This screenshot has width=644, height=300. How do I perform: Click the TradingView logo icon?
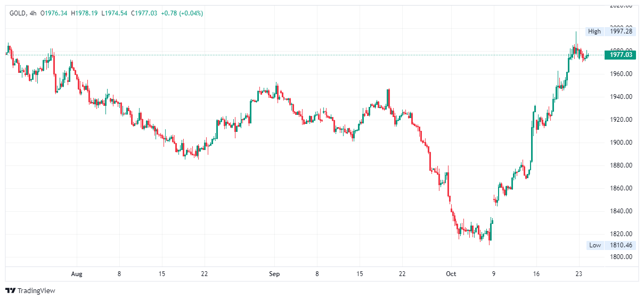click(x=10, y=290)
